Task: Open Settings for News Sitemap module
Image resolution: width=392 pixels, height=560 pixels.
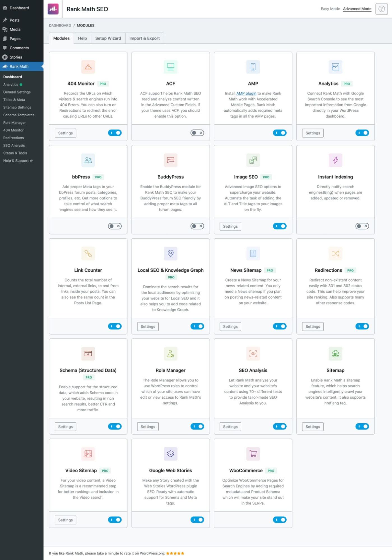Action: pos(230,326)
